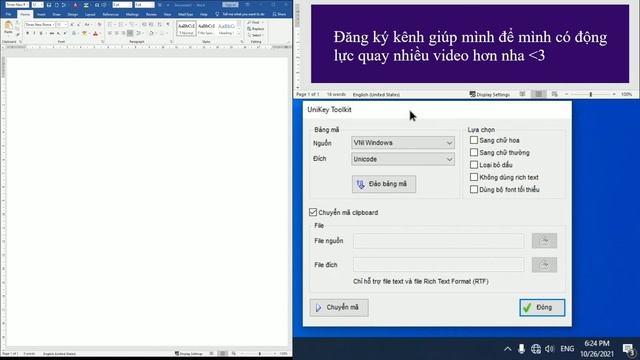Viewport: 640px width, 360px height.
Task: Show hidden icons in the system tray
Action: tap(507, 349)
